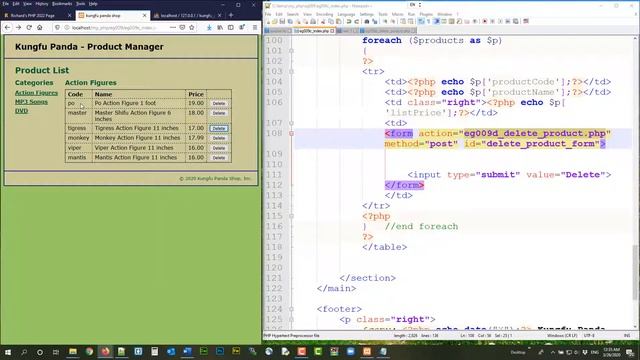Open Firefox History menu
Viewport: 640px width, 360px height.
point(42,4)
